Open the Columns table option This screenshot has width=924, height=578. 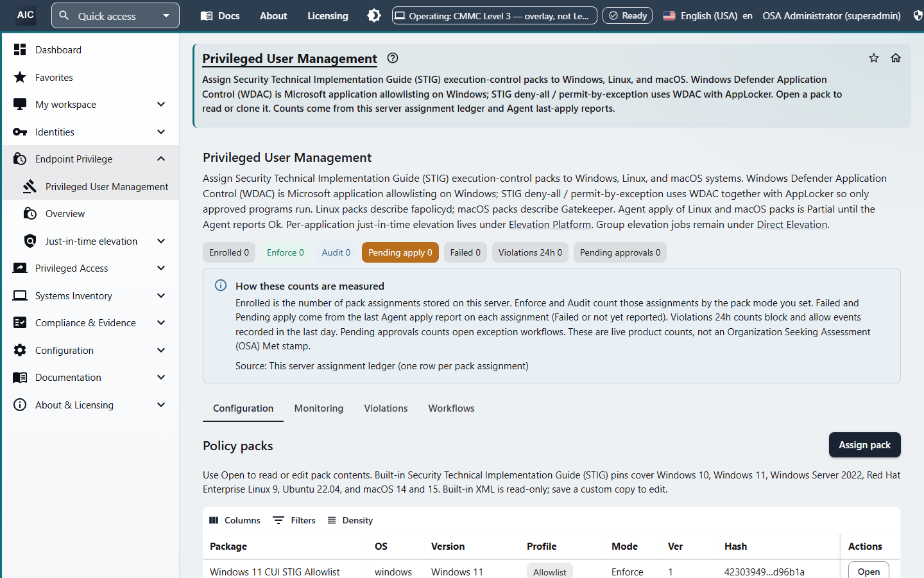pyautogui.click(x=235, y=520)
